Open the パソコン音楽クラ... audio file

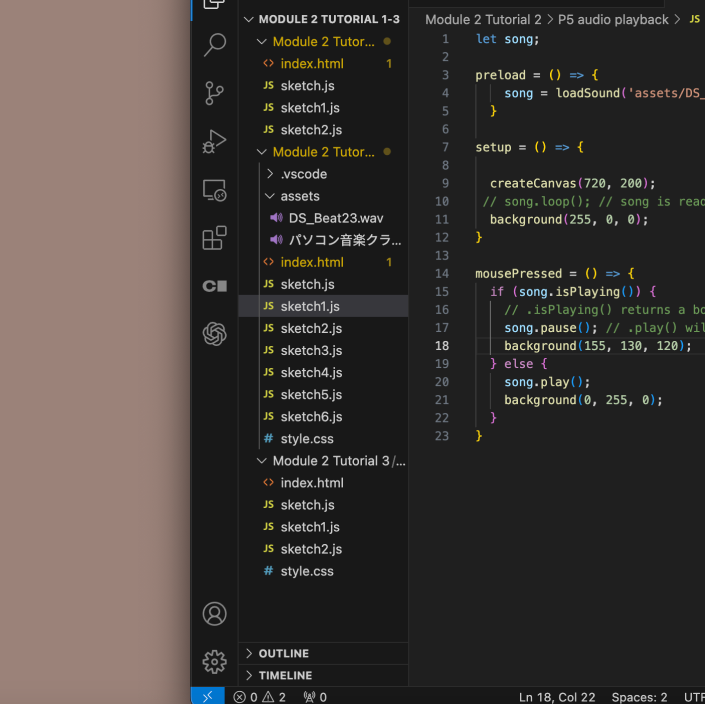click(x=323, y=240)
